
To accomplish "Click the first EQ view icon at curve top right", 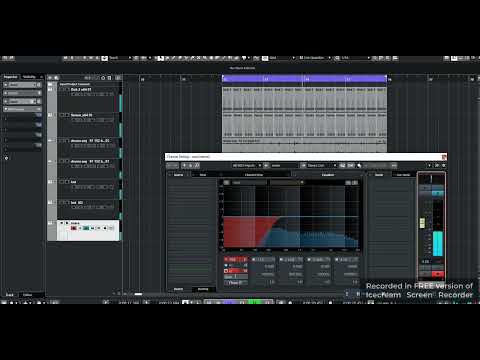I will point(348,182).
